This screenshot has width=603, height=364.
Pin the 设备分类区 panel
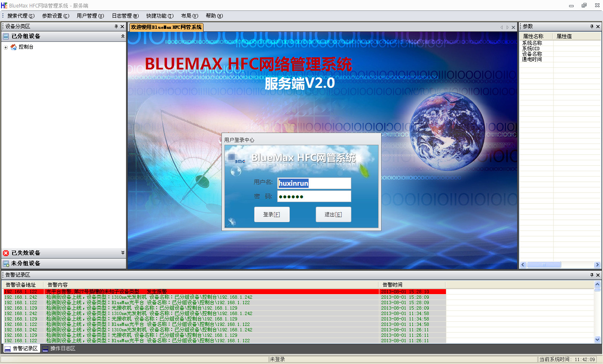click(x=116, y=26)
